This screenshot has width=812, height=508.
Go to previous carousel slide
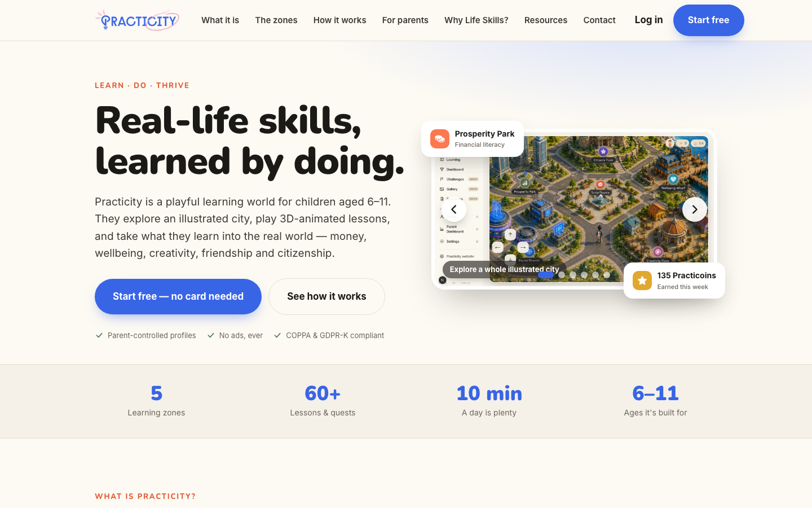coord(454,209)
